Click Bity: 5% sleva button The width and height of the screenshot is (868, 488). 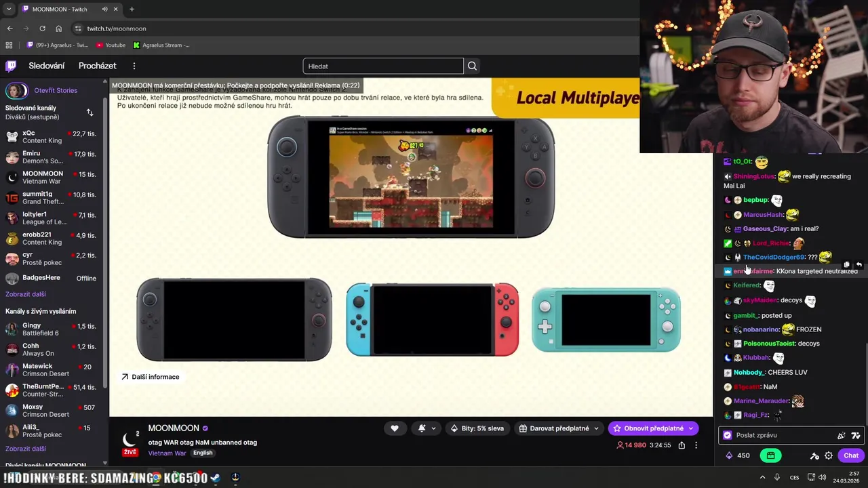pyautogui.click(x=477, y=428)
